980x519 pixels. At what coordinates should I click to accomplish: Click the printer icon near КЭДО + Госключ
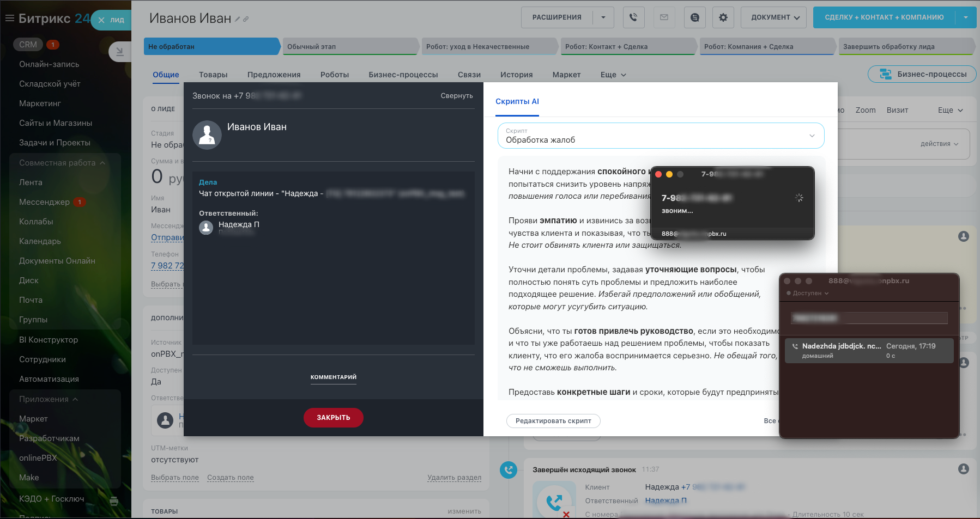(114, 501)
